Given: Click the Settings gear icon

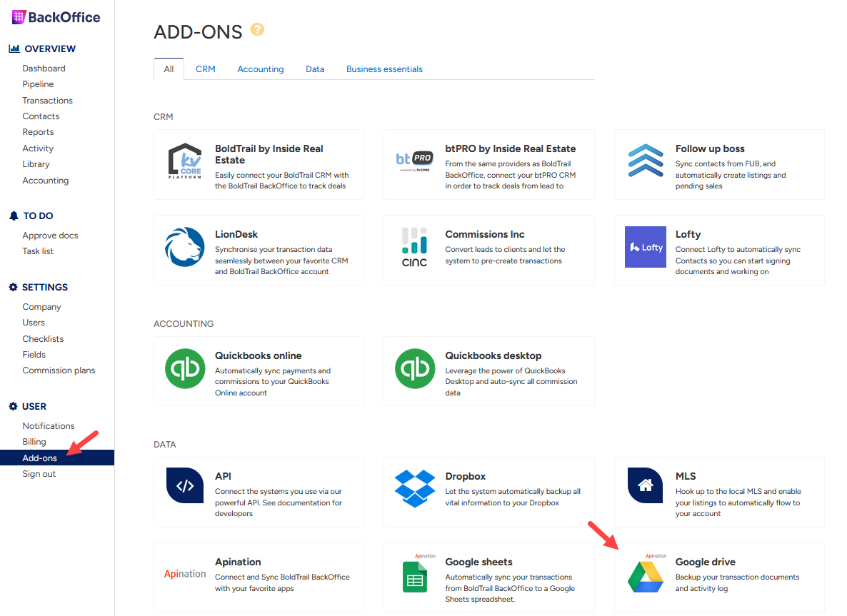Looking at the screenshot, I should [x=14, y=287].
